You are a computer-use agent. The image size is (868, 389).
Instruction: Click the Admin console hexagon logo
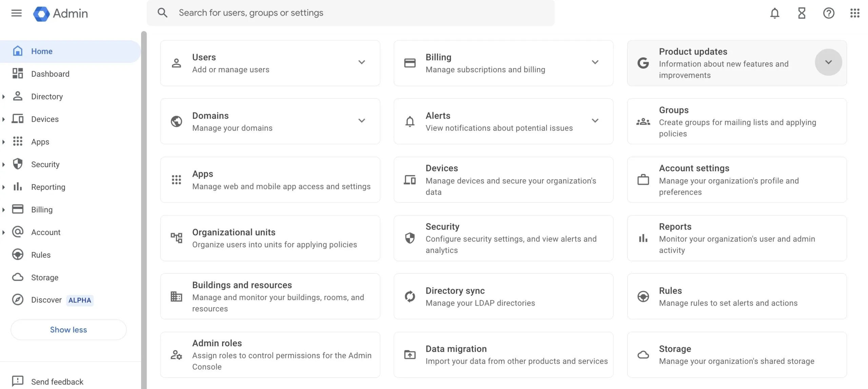(x=41, y=14)
